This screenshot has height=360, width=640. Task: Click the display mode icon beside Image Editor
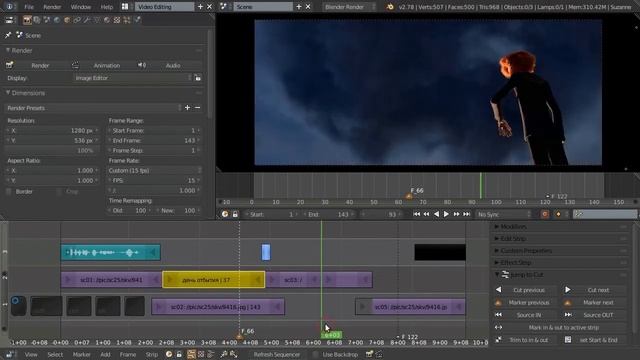198,78
